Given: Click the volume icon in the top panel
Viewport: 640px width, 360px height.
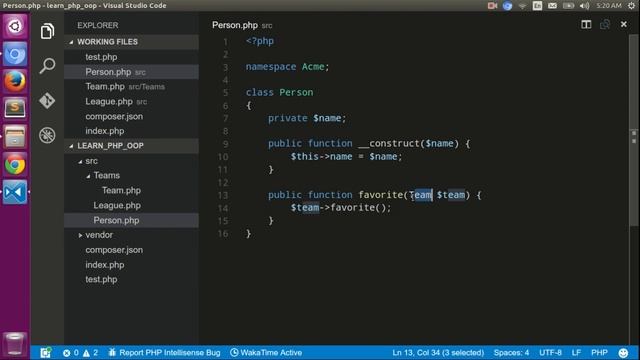Looking at the screenshot, I should coord(584,5).
